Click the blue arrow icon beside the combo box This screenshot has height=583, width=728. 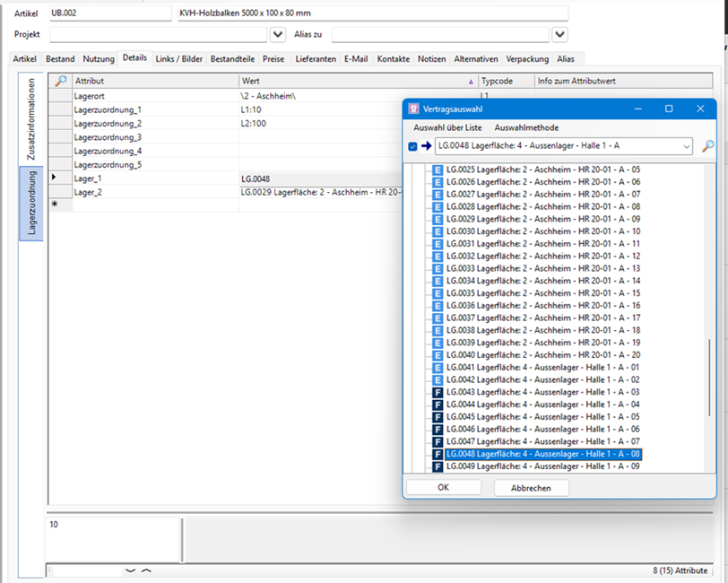point(426,146)
